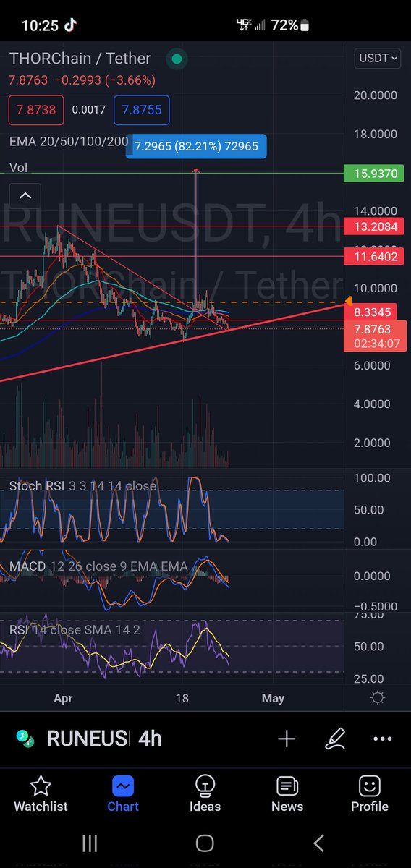This screenshot has width=411, height=868.
Task: Open the Profile smiley tab
Action: pyautogui.click(x=370, y=794)
